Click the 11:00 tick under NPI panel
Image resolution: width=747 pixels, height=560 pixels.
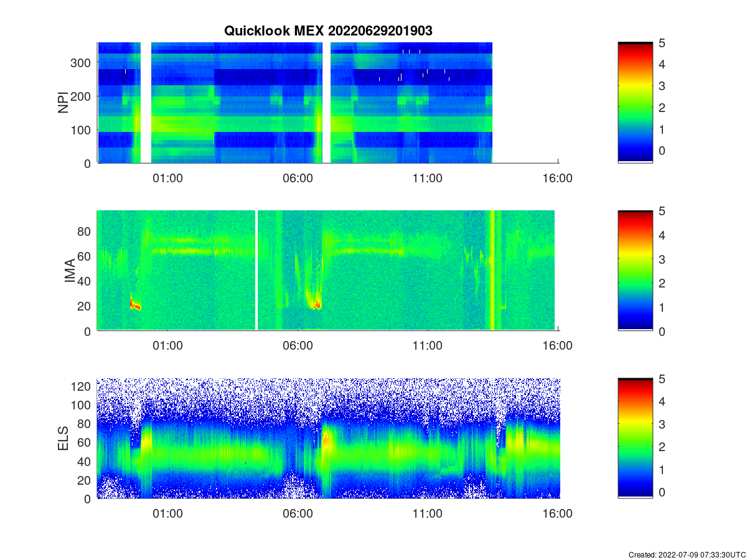coord(428,178)
